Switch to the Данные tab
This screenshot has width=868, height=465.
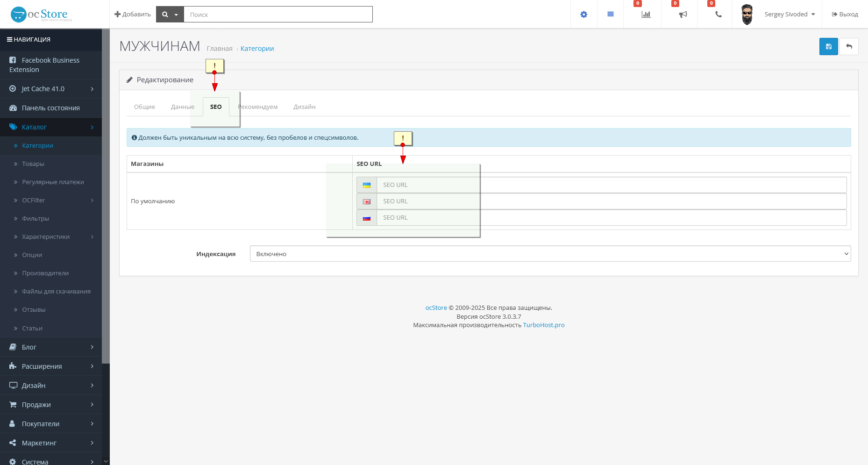183,107
